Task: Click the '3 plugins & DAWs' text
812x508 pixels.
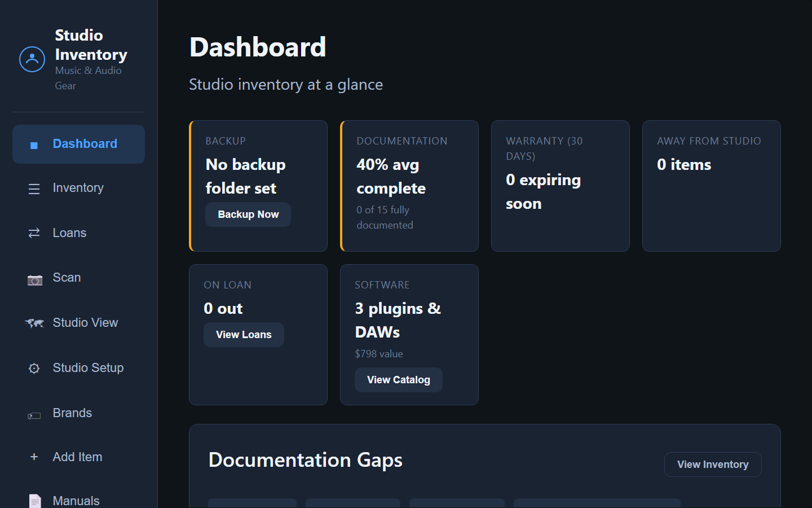Action: point(398,321)
